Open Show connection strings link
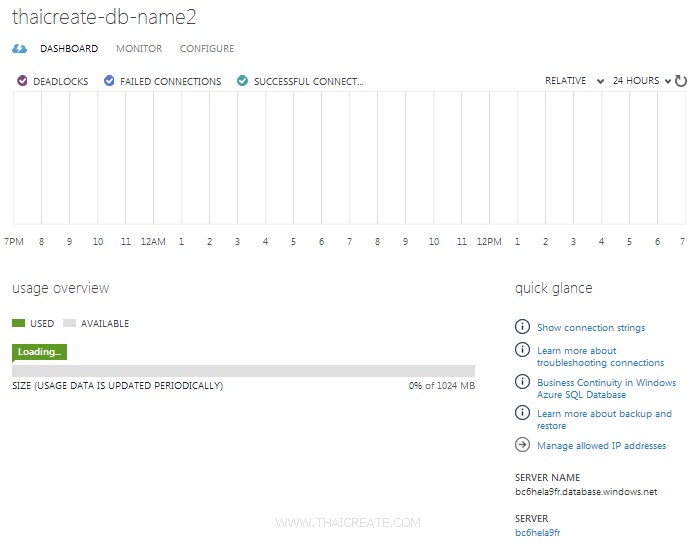The width and height of the screenshot is (698, 548). (591, 328)
